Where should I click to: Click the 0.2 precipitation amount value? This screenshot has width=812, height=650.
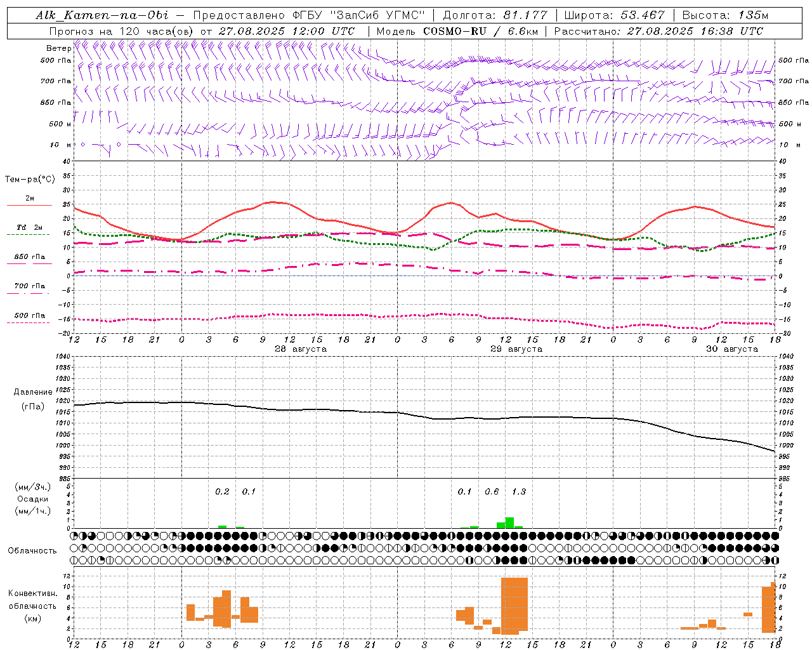point(222,491)
